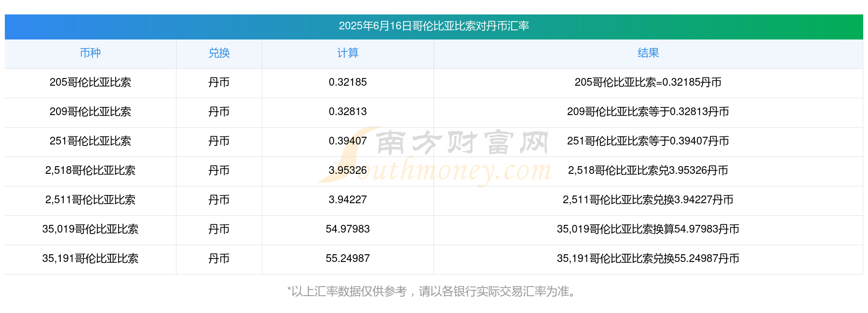Click 丹币 in the 35,191哥伦比亚比索 row
Screen dimensions: 868x313
[x=219, y=259]
